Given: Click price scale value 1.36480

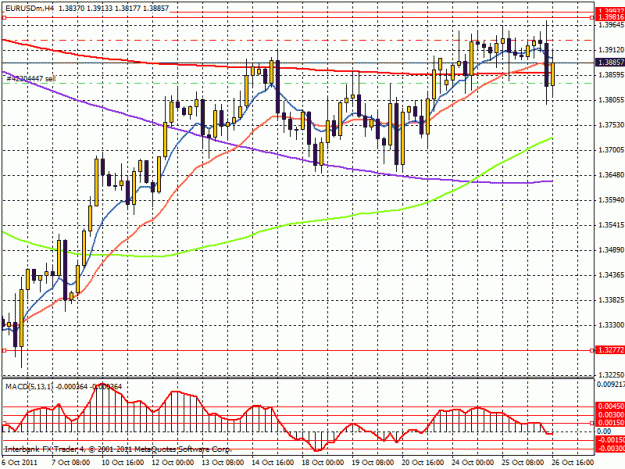Looking at the screenshot, I should point(611,175).
